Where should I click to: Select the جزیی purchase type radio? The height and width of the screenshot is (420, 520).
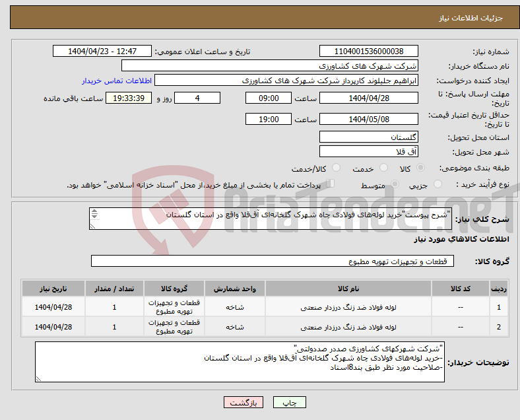tap(438, 184)
